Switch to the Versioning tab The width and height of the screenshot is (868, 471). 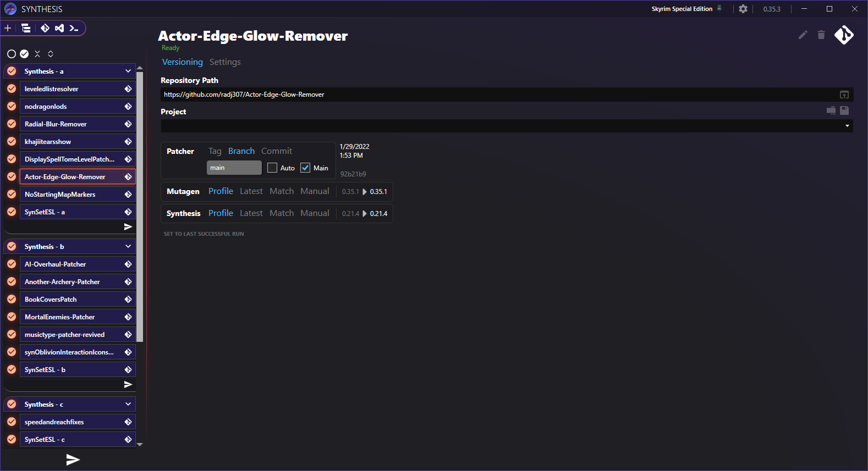point(183,62)
